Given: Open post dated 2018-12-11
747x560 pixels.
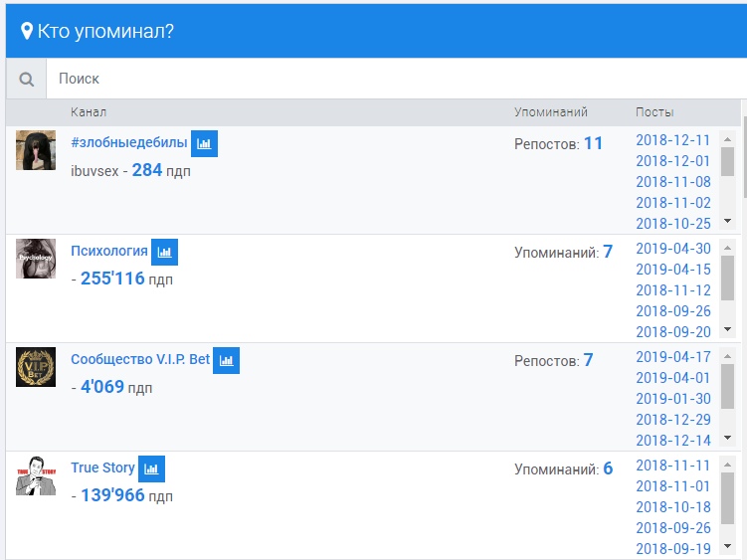Looking at the screenshot, I should point(673,140).
